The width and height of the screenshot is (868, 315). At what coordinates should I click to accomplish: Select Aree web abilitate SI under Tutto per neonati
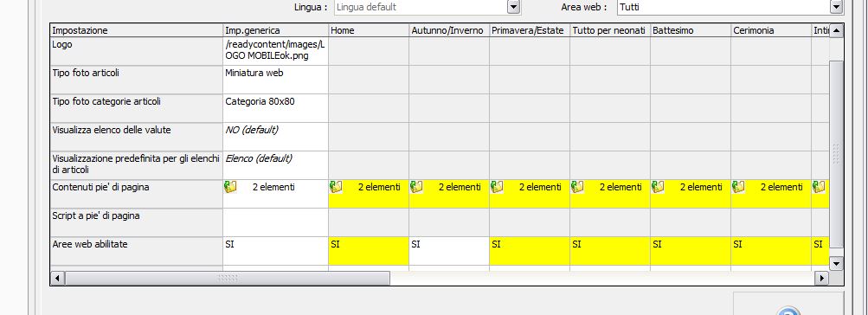coord(610,251)
